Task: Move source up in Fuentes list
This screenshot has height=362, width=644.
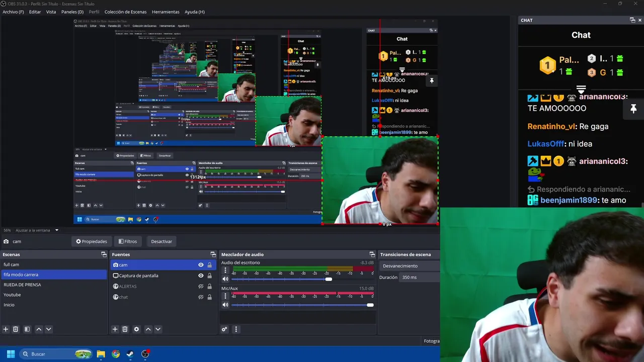Action: point(148,329)
